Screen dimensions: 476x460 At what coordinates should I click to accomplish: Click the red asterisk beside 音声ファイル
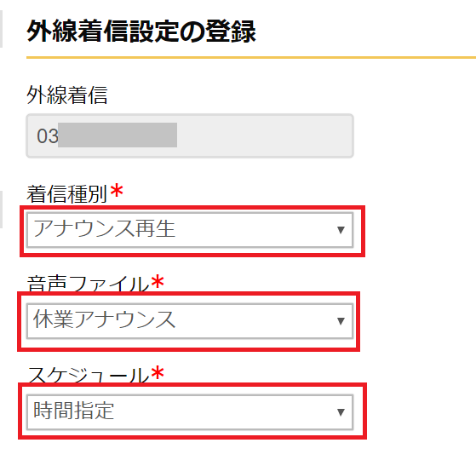(158, 281)
